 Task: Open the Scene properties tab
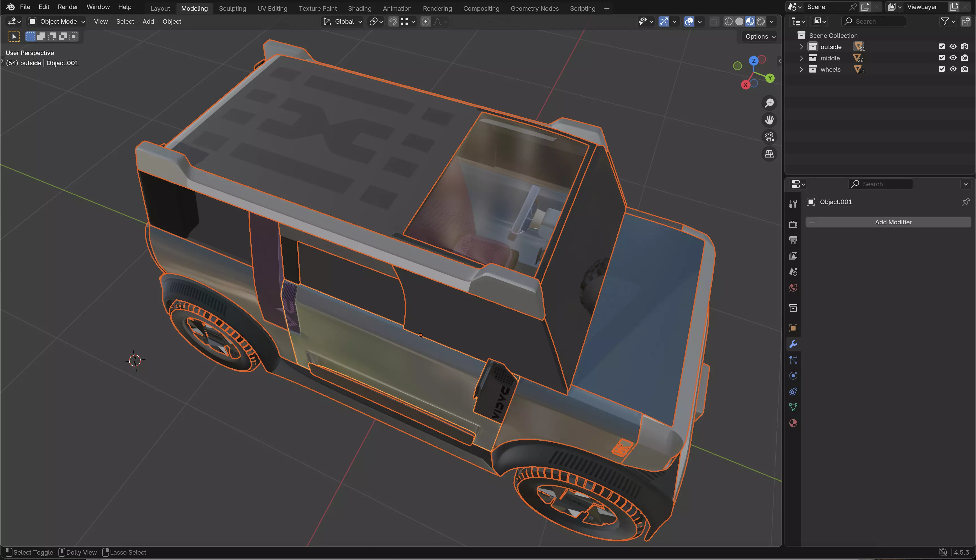click(x=793, y=272)
